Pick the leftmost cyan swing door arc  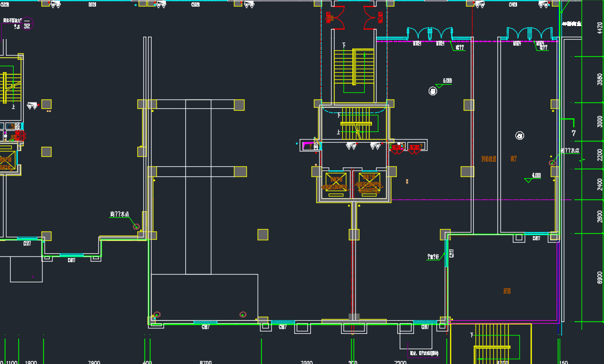point(413,33)
